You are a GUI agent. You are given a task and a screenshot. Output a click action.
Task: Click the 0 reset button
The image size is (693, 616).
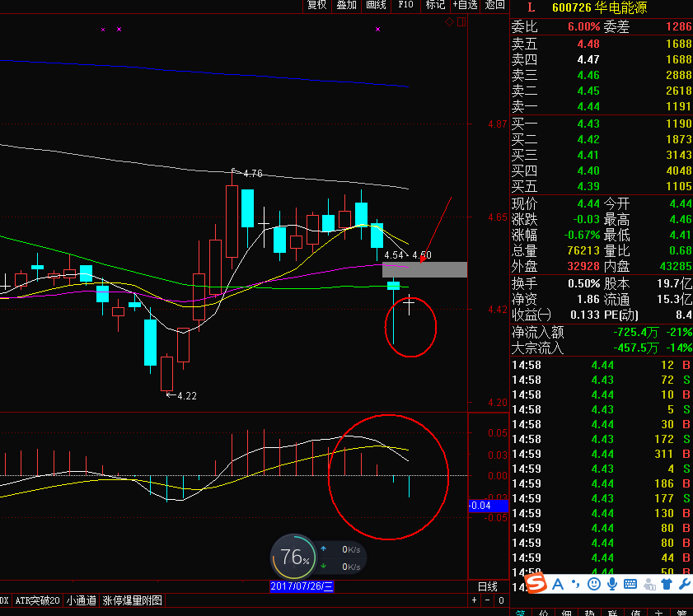pyautogui.click(x=501, y=600)
